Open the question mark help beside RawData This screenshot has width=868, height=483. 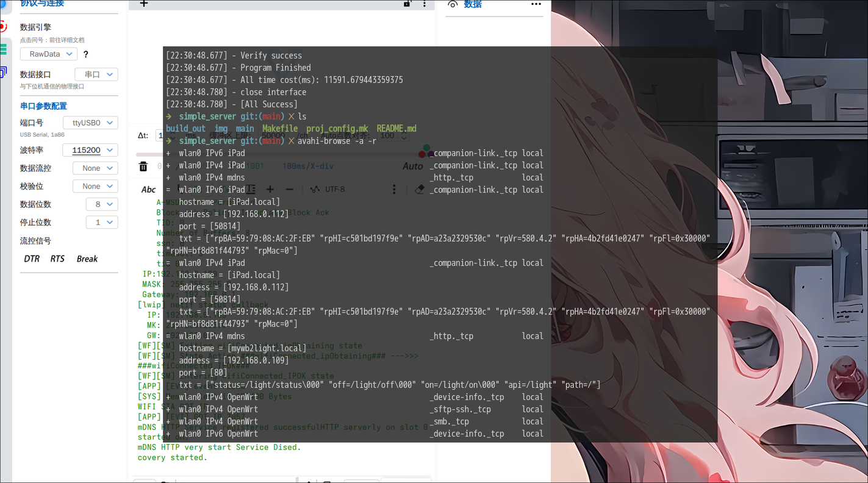(x=86, y=54)
